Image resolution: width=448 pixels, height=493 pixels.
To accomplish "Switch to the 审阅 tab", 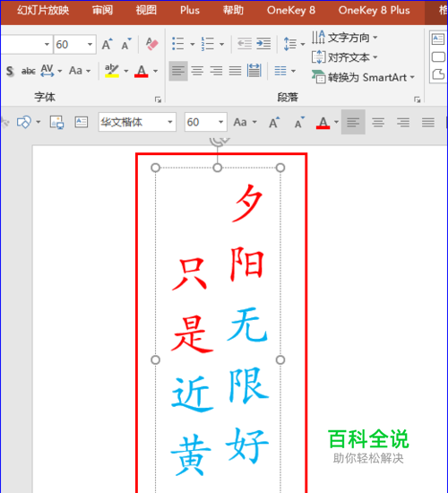I will click(x=102, y=11).
